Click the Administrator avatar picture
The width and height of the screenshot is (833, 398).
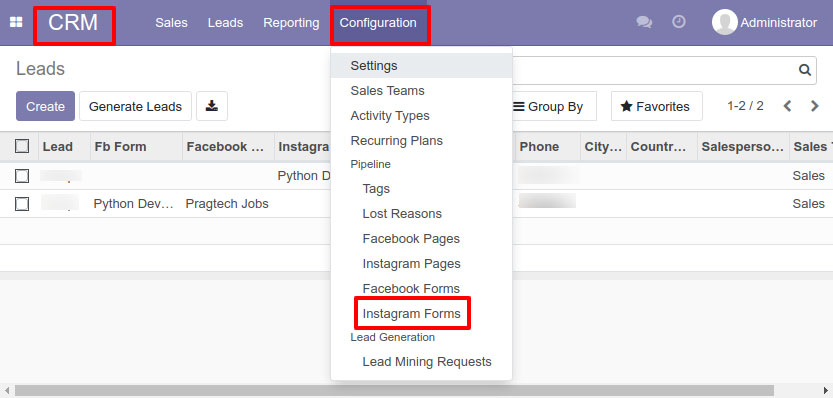pyautogui.click(x=724, y=22)
